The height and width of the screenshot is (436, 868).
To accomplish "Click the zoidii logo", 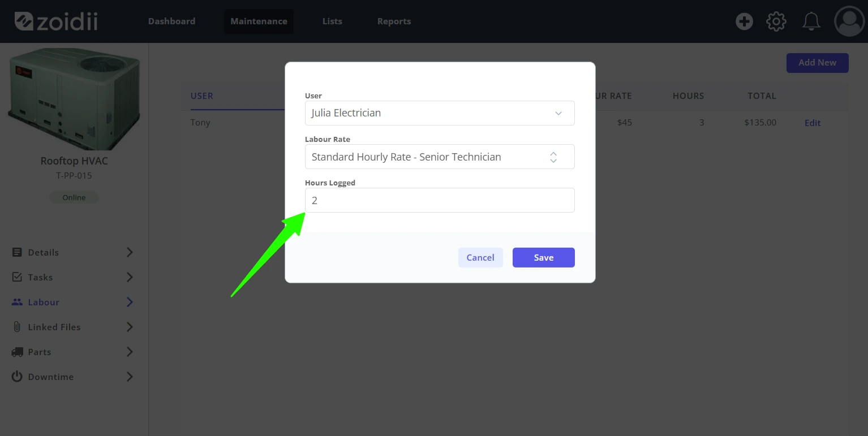I will tap(56, 21).
